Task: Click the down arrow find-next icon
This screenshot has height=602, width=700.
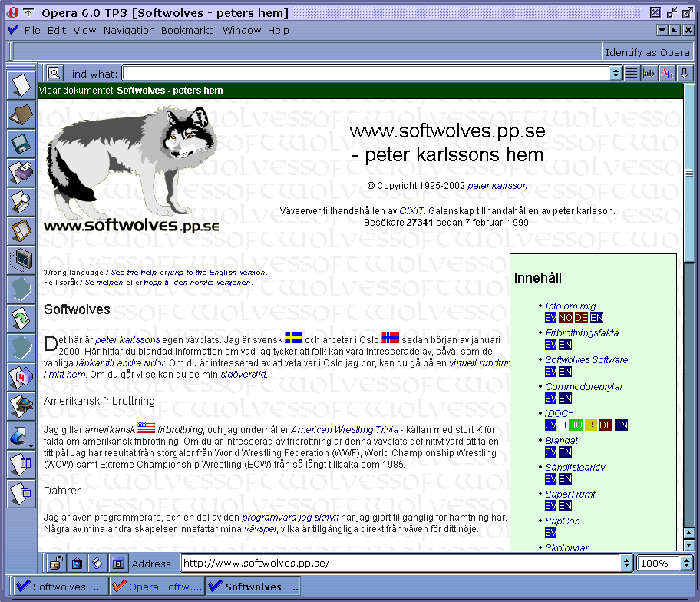Action: coord(685,74)
